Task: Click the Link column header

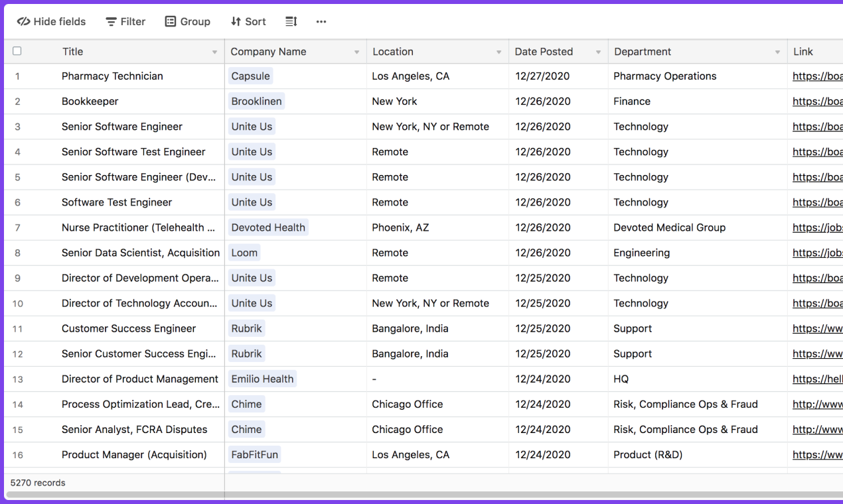Action: tap(803, 51)
